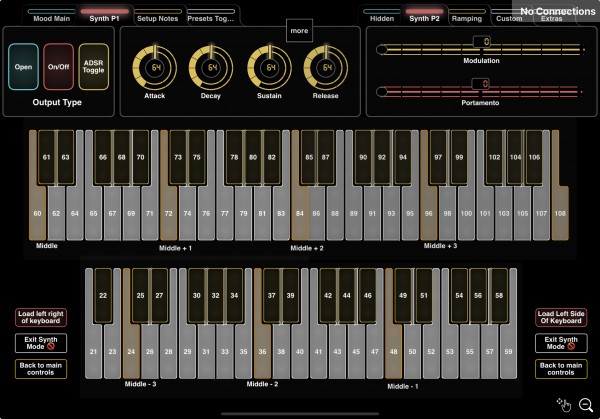Play black piano key 87
This screenshot has height=419, width=600.
click(326, 157)
